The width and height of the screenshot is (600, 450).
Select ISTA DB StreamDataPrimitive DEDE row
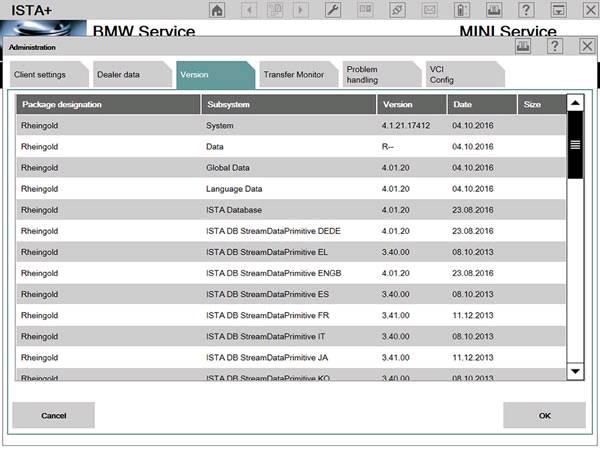[x=291, y=231]
